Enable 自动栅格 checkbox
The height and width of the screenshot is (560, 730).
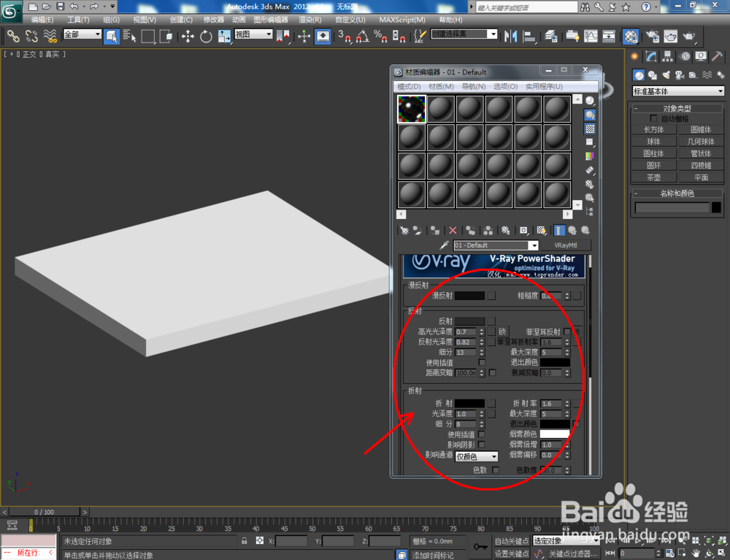[653, 119]
